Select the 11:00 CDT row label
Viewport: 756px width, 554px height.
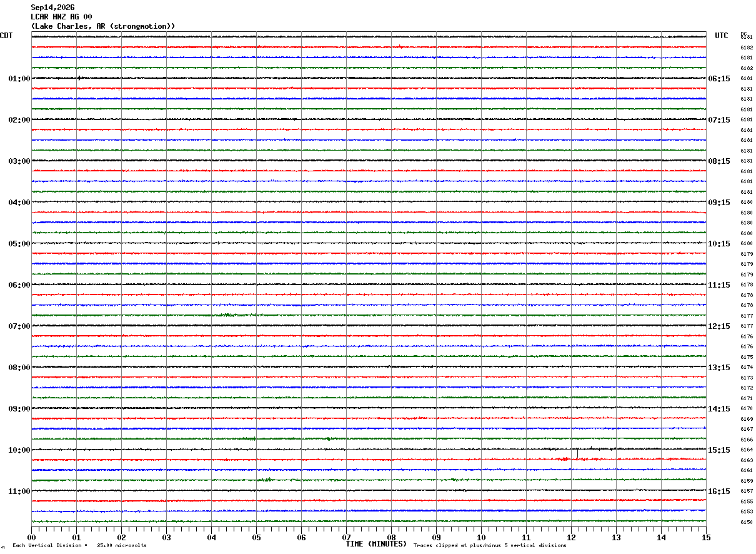click(19, 491)
